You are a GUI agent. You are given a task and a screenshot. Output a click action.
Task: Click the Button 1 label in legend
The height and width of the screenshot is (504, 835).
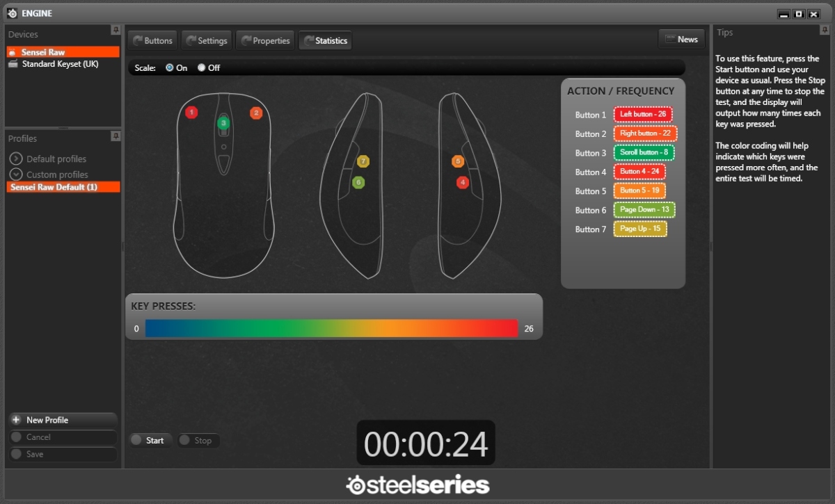pyautogui.click(x=591, y=115)
